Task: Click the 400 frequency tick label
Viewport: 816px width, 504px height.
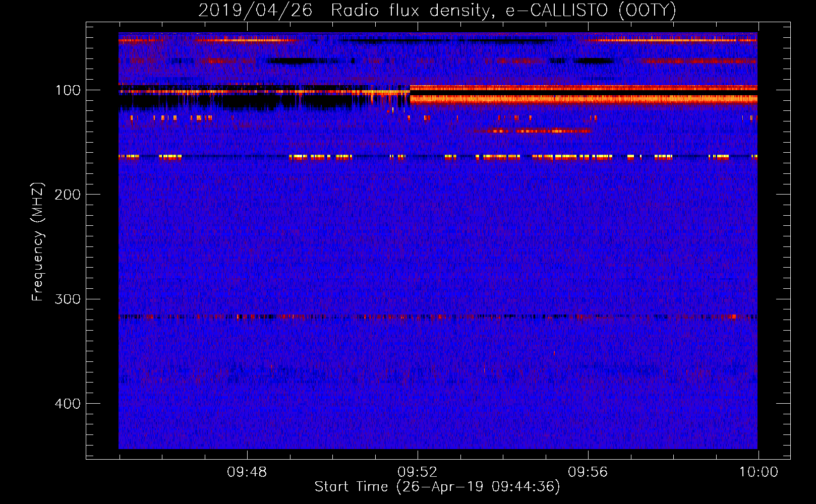Action: tap(68, 404)
